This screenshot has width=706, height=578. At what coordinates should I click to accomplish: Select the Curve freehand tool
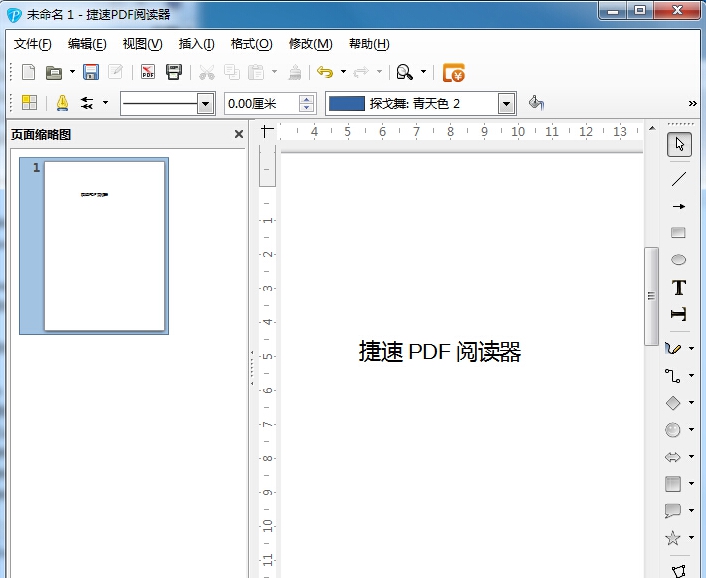673,348
